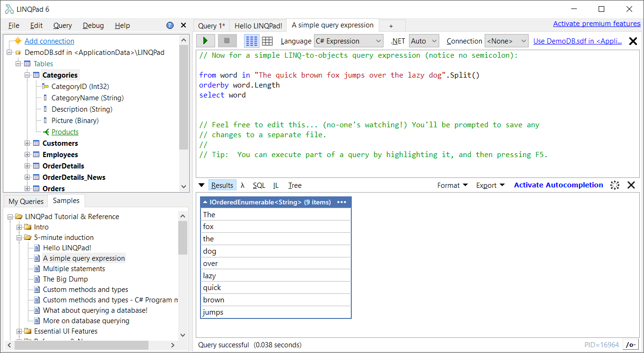This screenshot has height=353, width=644.
Task: Open the Products relation link
Action: coord(65,132)
